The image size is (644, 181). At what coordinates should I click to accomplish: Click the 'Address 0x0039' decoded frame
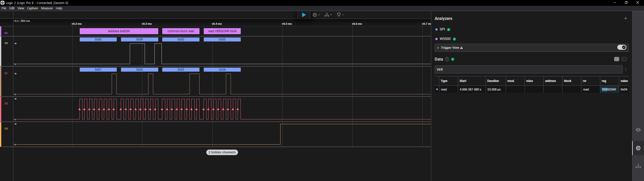pos(119,31)
